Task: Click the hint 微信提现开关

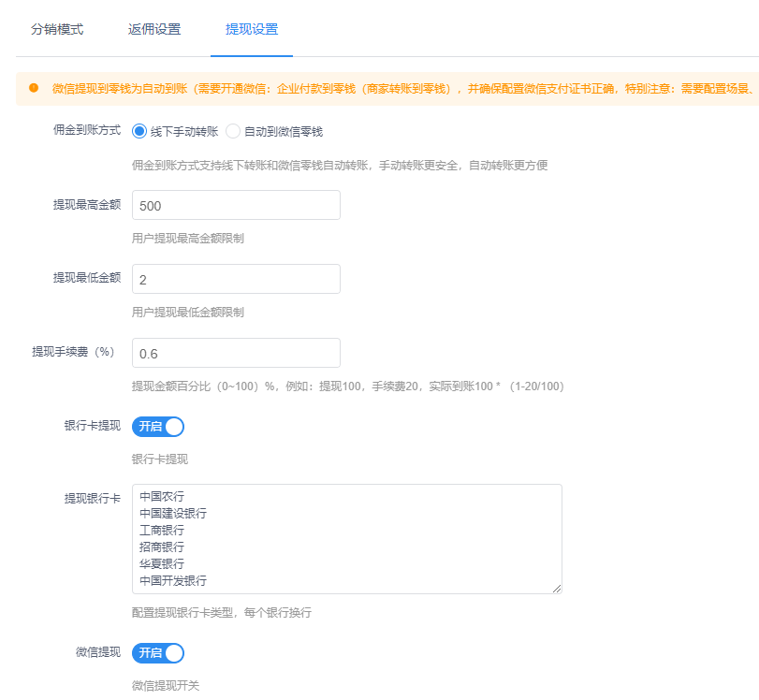Action: pos(166,686)
